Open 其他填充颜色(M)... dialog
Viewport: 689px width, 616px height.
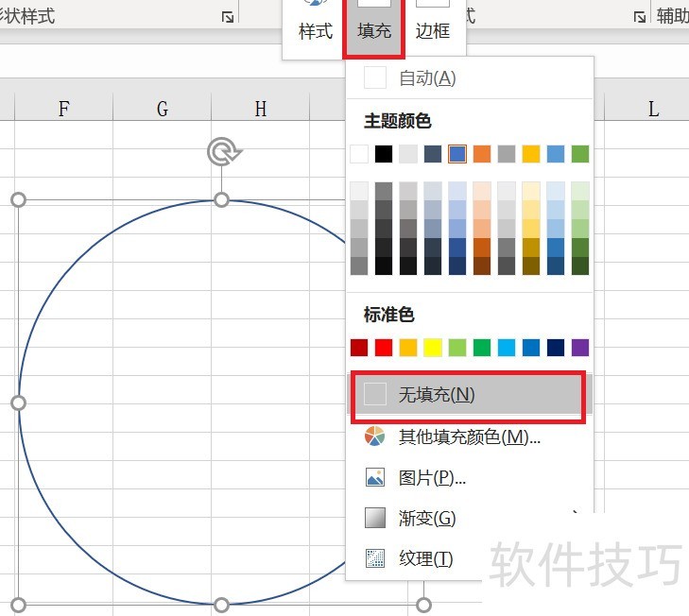click(x=470, y=436)
